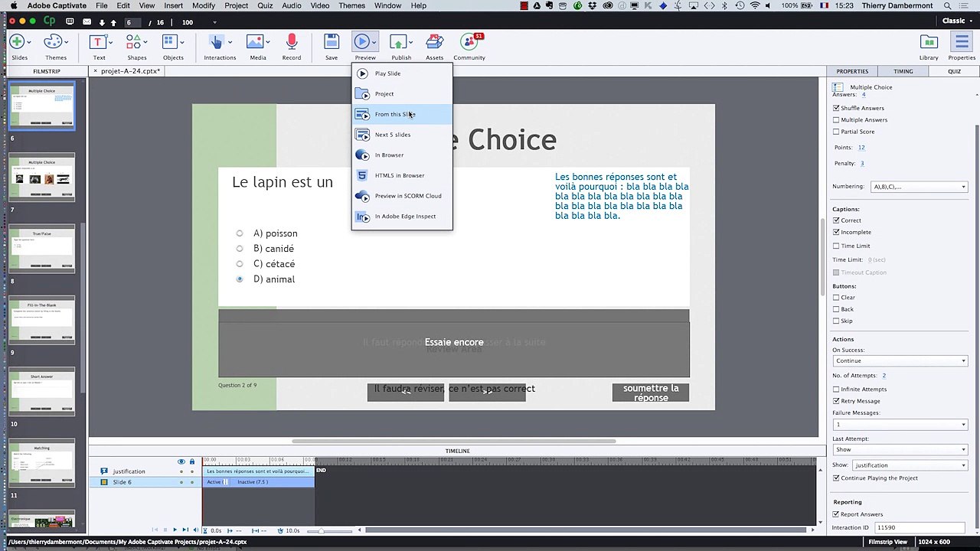
Task: Open the Shapes tool
Action: click(x=134, y=42)
